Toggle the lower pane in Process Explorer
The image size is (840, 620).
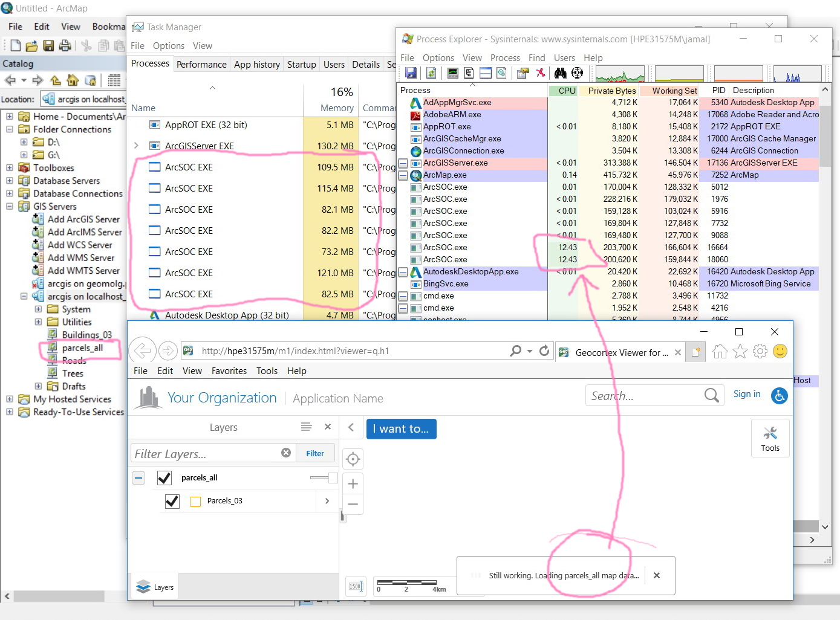point(485,73)
